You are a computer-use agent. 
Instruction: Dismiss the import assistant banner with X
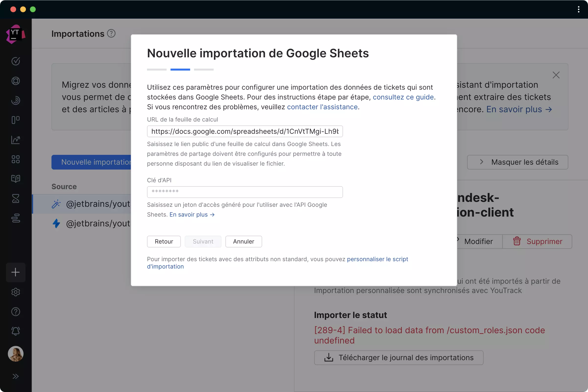(556, 75)
